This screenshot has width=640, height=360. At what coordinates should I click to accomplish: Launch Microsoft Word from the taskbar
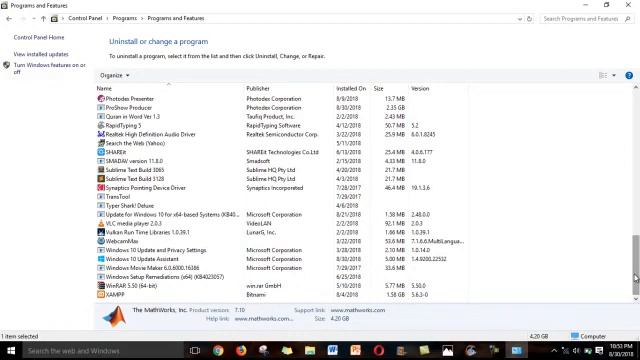(x=333, y=351)
